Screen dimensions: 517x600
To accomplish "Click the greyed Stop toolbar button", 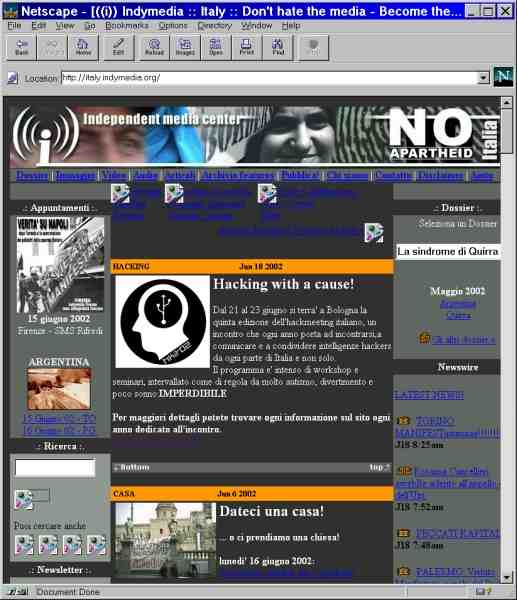I will [x=313, y=47].
